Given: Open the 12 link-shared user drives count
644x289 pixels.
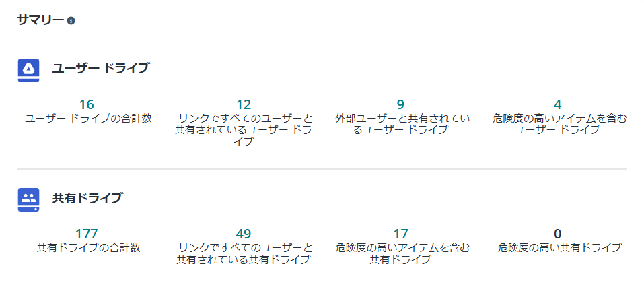Looking at the screenshot, I should coord(244,104).
